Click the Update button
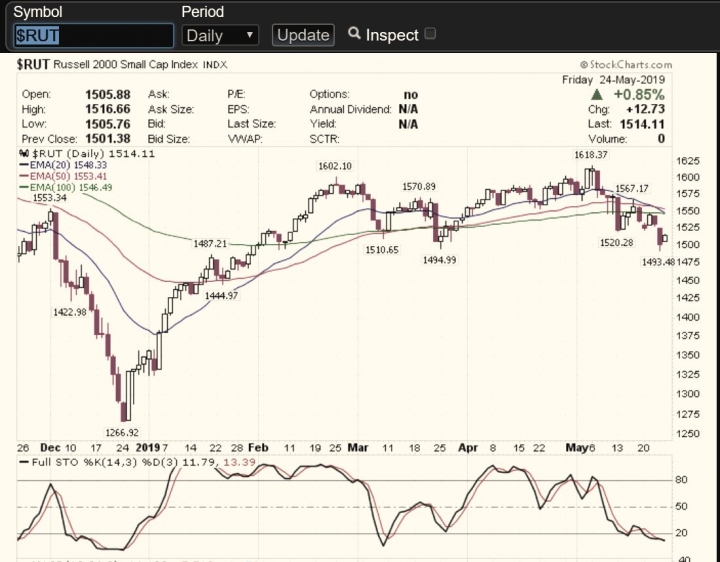 (x=303, y=35)
